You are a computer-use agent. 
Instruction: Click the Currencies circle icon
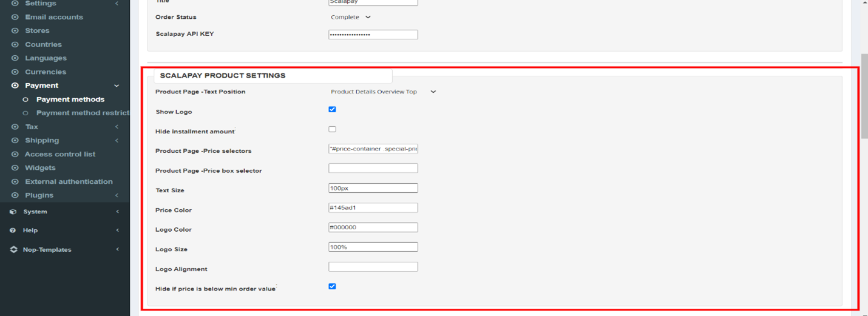(15, 72)
